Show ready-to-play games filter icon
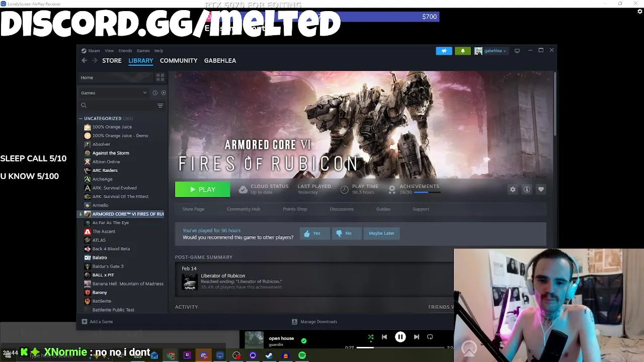 pyautogui.click(x=164, y=93)
